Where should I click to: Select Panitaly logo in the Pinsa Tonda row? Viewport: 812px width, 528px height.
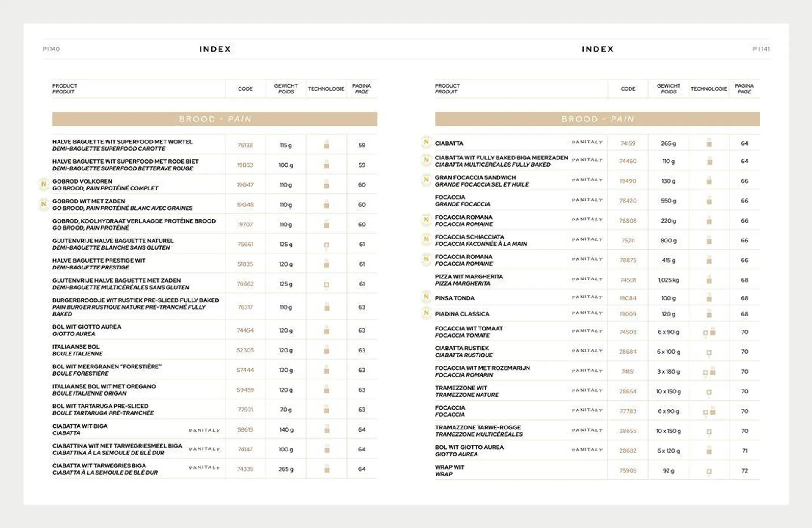click(587, 297)
